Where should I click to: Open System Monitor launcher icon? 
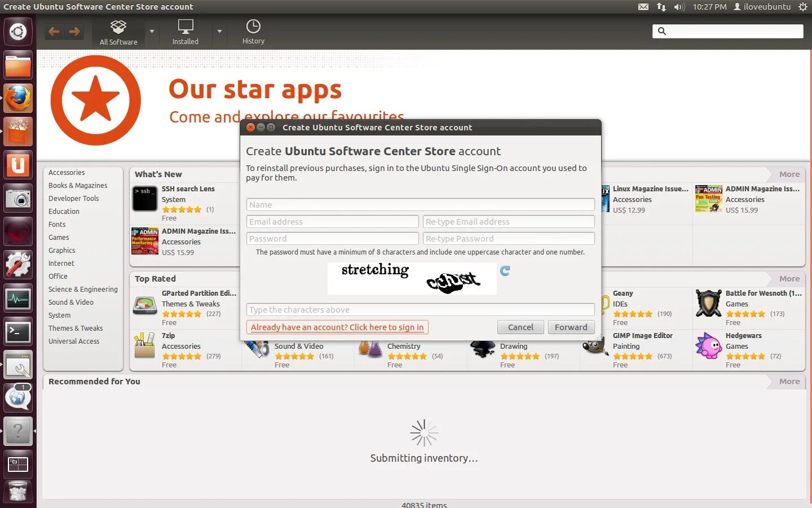18,298
